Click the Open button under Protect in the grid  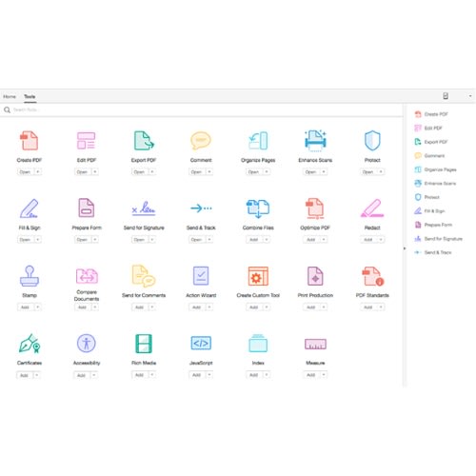pyautogui.click(x=368, y=171)
